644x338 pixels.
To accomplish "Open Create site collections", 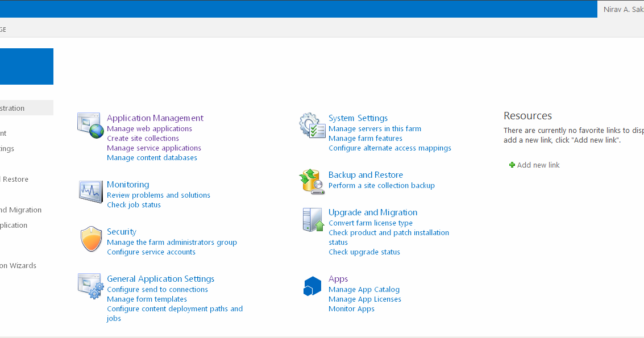I will coord(143,138).
